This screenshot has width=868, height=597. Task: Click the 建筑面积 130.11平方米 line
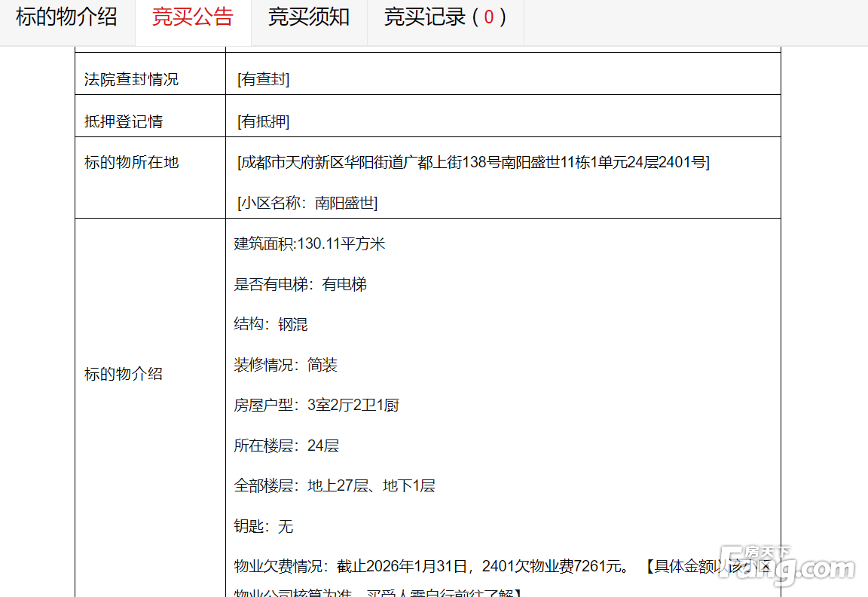pos(310,243)
